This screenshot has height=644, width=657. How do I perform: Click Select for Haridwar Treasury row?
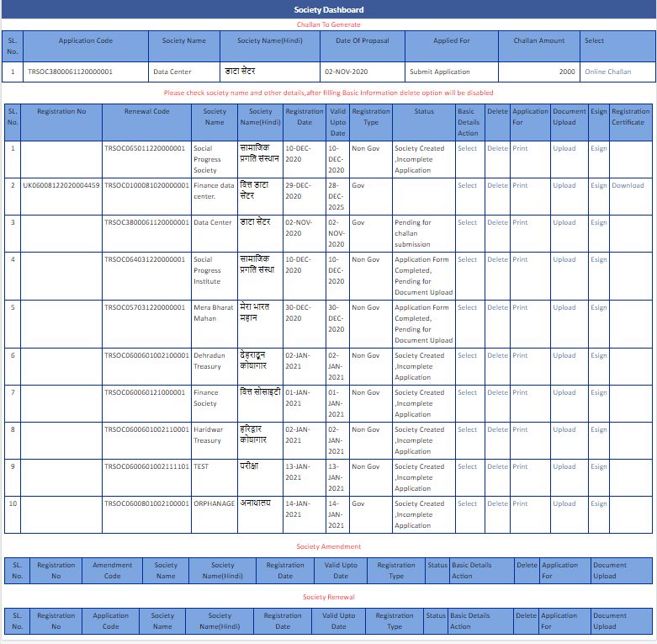(x=467, y=429)
